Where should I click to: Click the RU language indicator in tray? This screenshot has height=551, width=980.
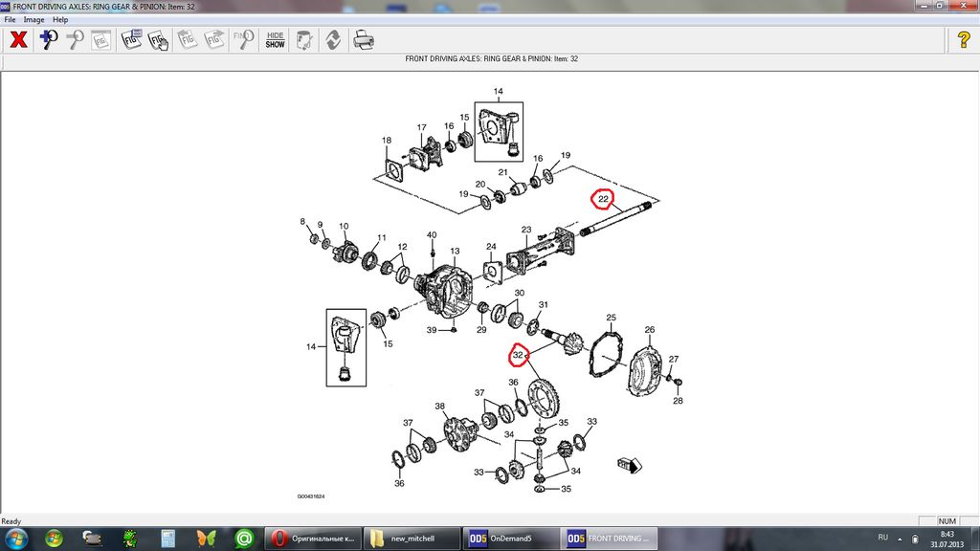click(x=882, y=538)
